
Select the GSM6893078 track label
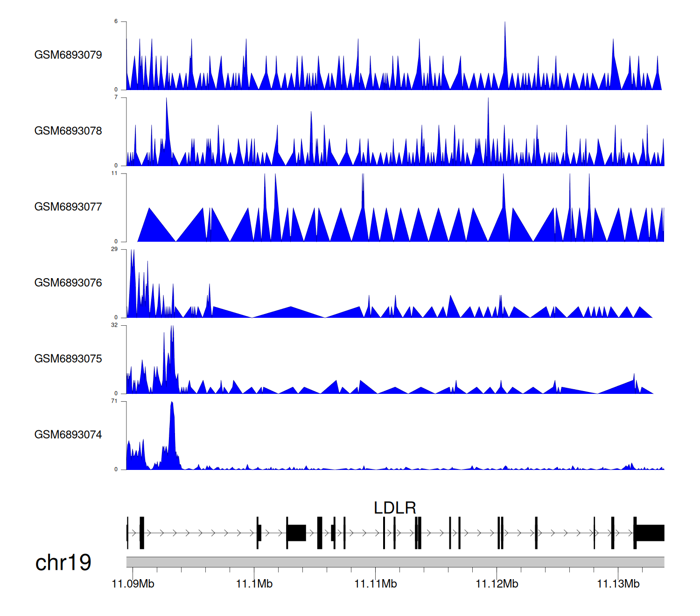click(x=68, y=131)
